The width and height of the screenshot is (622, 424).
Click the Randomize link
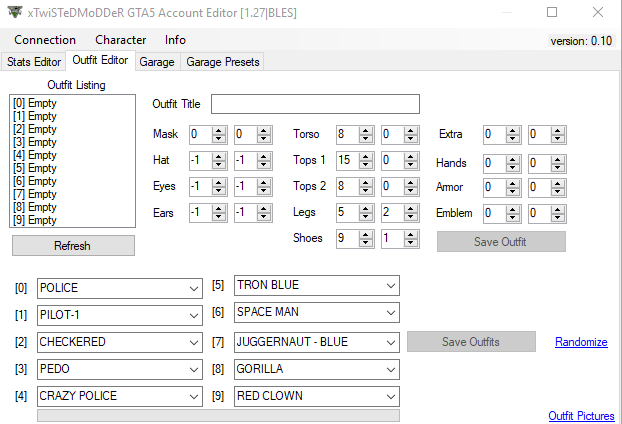581,342
